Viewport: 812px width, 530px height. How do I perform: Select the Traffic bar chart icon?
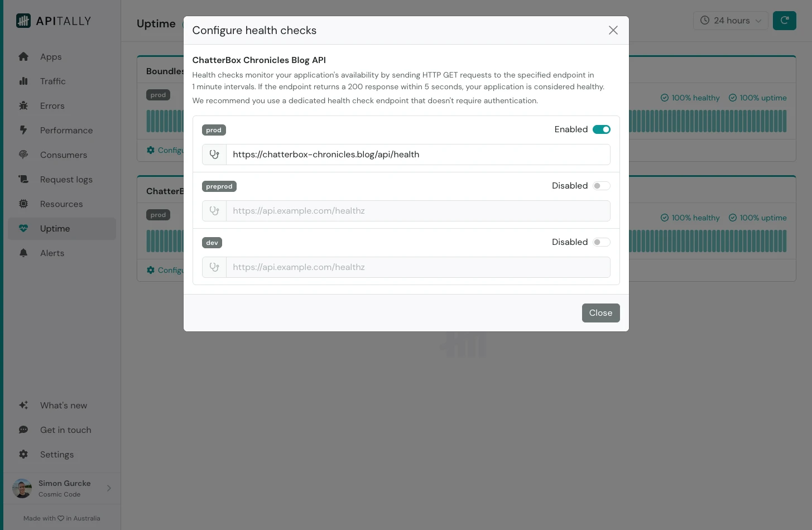tap(23, 81)
